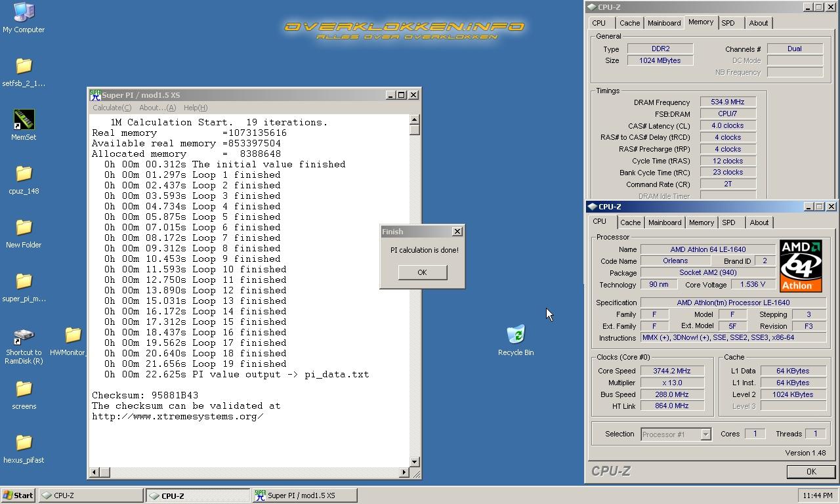Select the New Folder desktop icon
Screen dimensions: 840x504
coord(24,228)
